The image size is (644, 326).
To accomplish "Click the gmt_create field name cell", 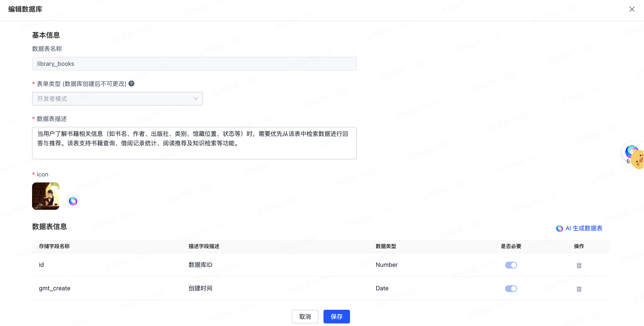I will (x=54, y=288).
